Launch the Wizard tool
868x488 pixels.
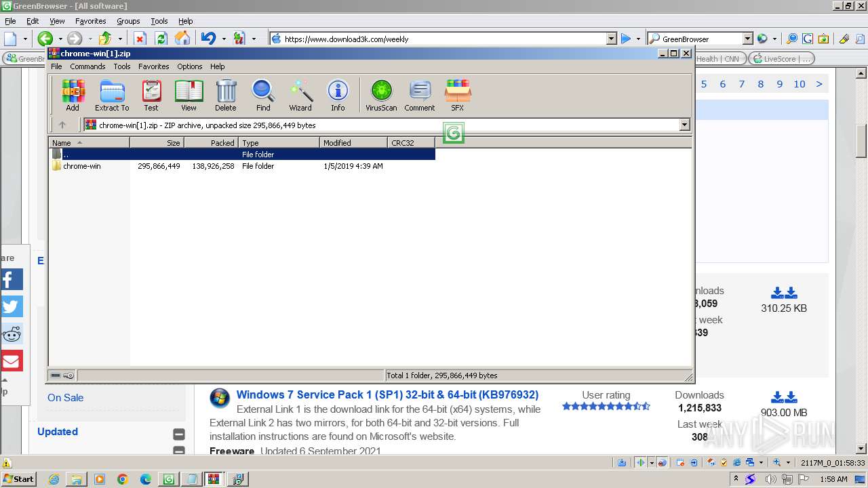click(300, 96)
